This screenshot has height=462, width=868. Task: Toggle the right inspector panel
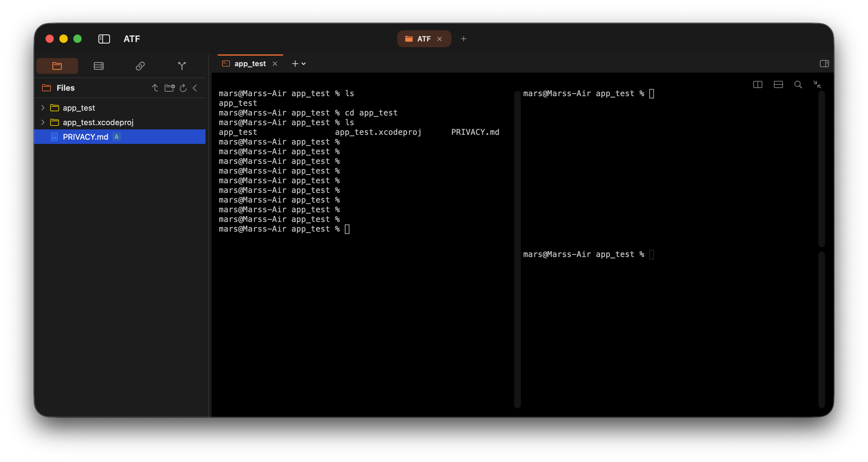(x=824, y=63)
